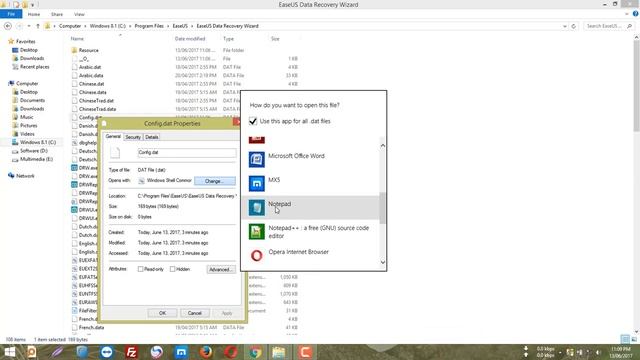This screenshot has width=640, height=360.
Task: Switch Explorer to details view icon
Action: point(625,339)
